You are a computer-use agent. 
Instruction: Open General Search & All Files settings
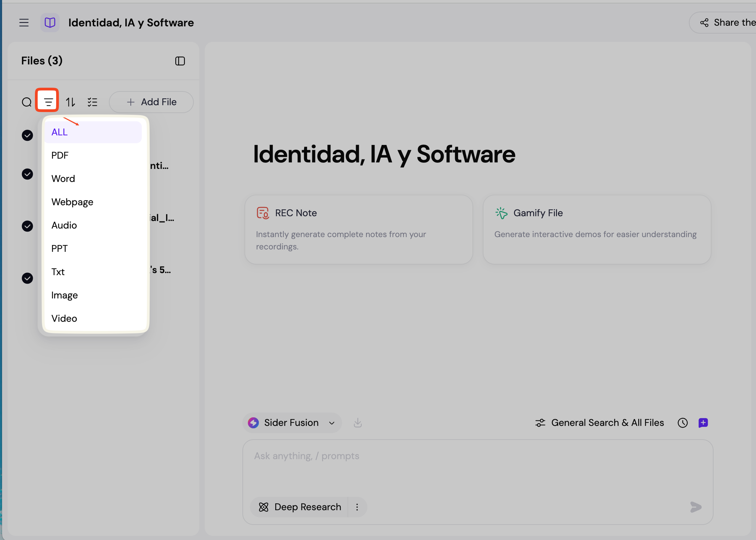click(x=599, y=423)
